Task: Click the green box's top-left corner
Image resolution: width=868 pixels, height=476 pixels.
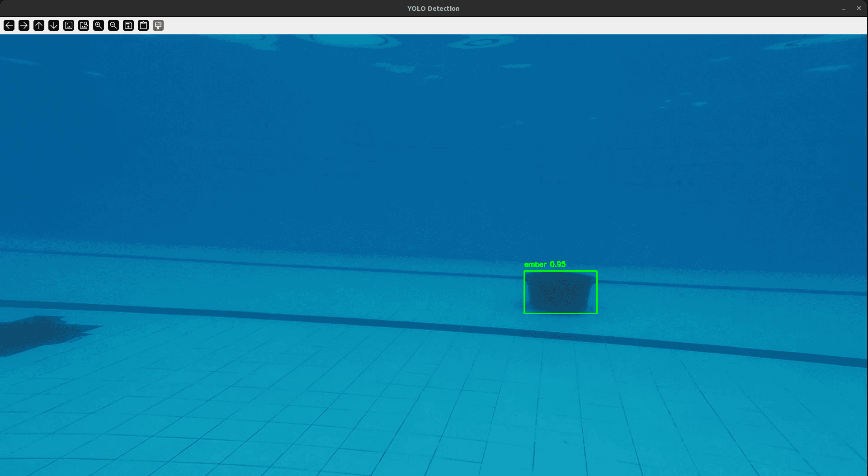Action: click(524, 271)
